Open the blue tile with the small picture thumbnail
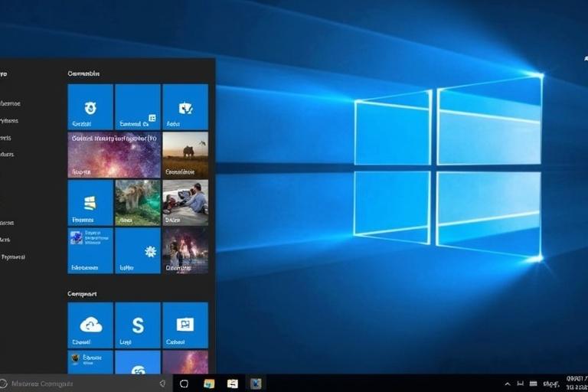The image size is (588, 392). (90, 250)
